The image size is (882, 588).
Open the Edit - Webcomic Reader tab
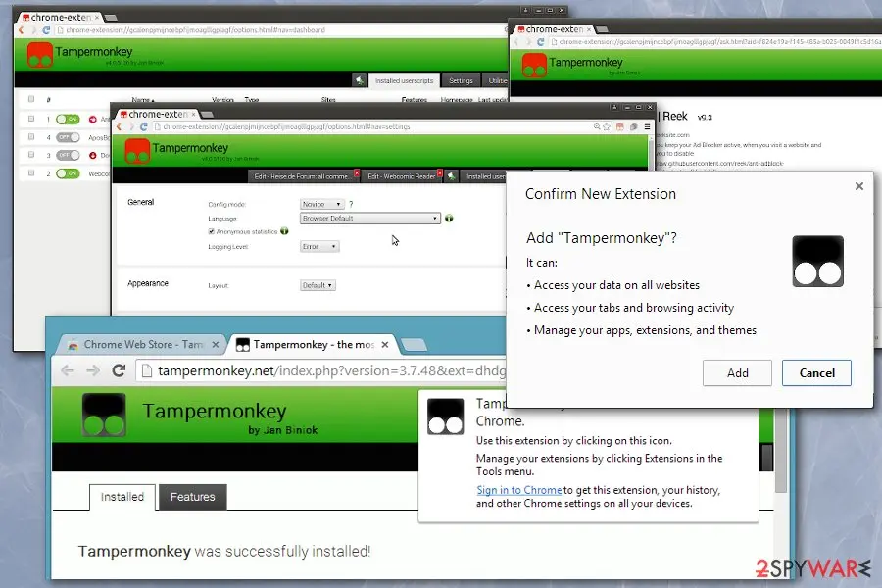click(x=402, y=176)
